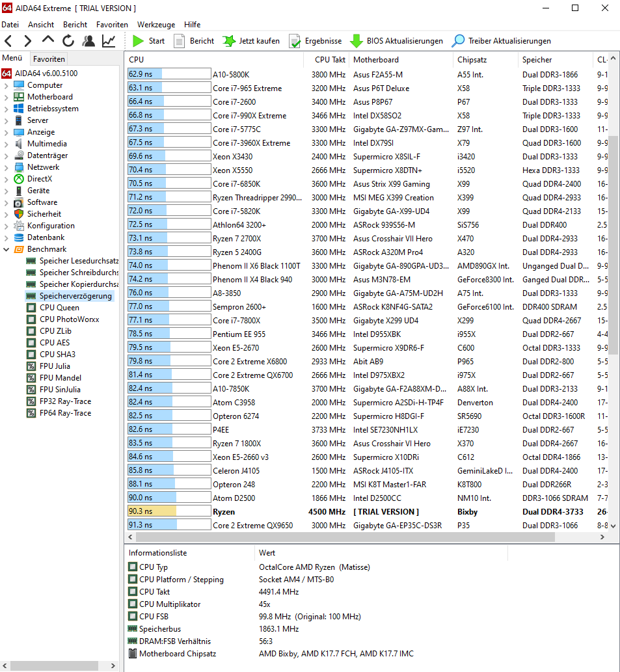Click the 91.3 ns Core 2 Extreme QX9650 bar
Image resolution: width=620 pixels, height=672 pixels.
pos(169,525)
